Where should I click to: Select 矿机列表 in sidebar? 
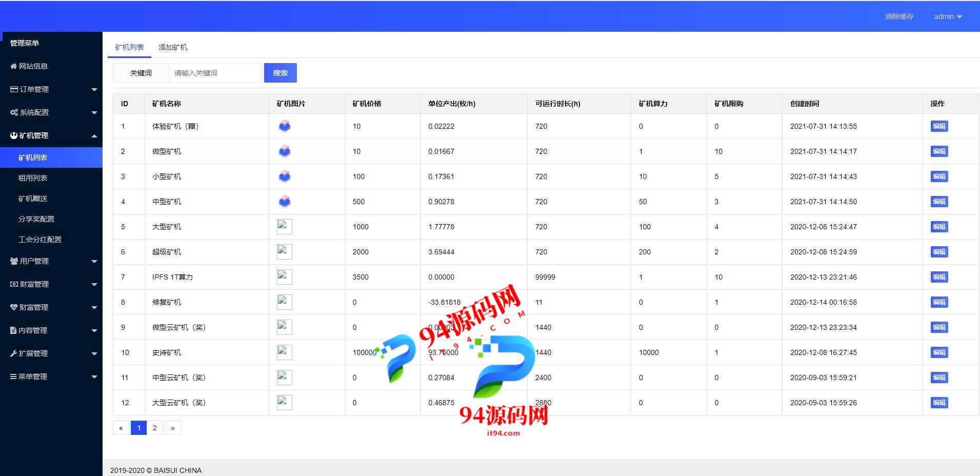(x=51, y=157)
